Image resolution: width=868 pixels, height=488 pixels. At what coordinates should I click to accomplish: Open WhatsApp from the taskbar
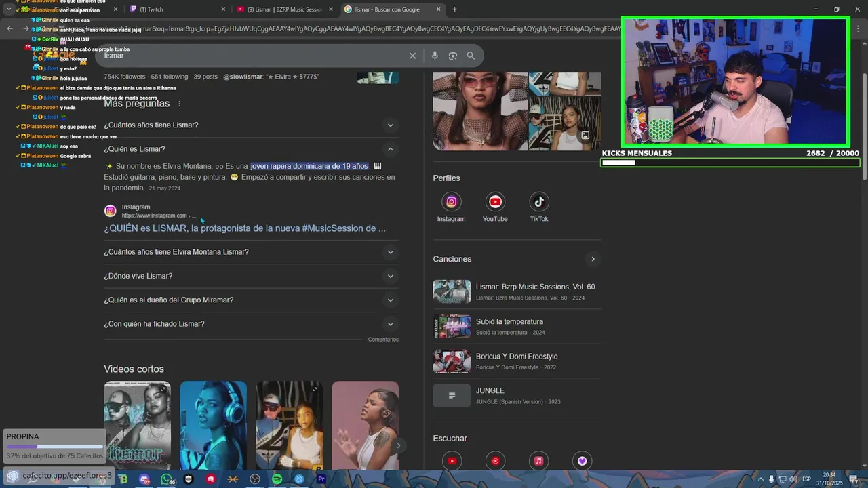click(x=166, y=479)
